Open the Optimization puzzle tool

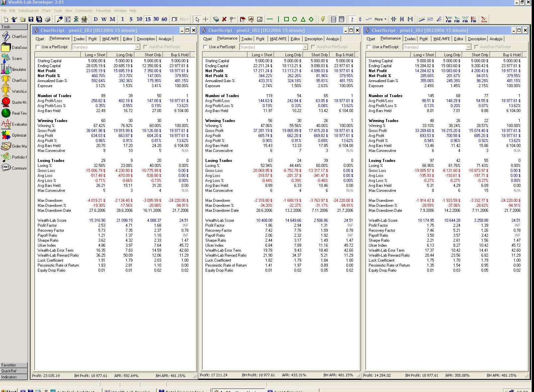tap(14, 135)
